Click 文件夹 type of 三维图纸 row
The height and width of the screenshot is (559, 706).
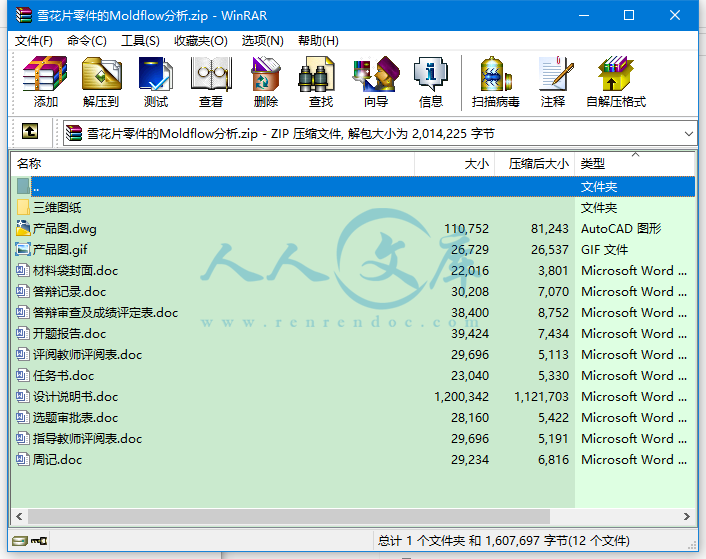(598, 207)
